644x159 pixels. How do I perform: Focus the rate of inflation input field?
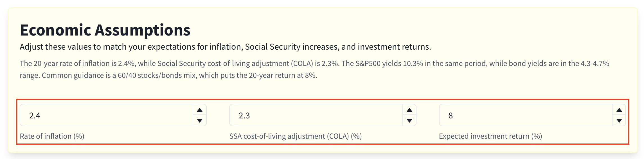(107, 115)
